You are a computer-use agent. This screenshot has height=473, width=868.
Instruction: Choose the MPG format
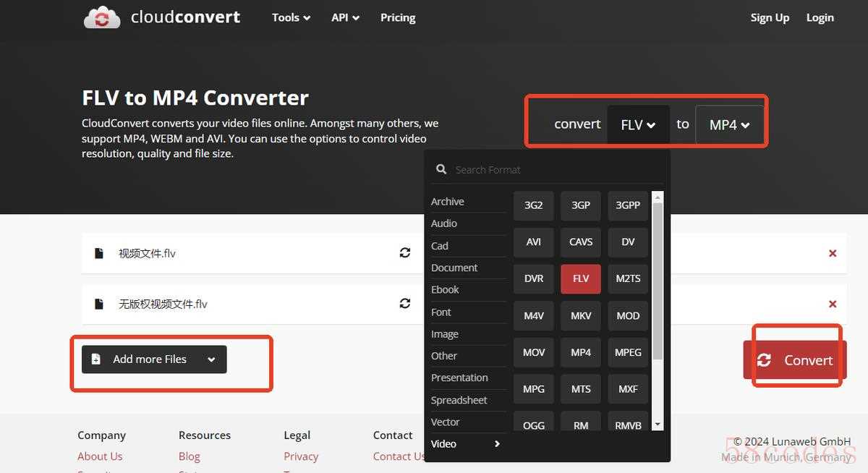point(534,389)
